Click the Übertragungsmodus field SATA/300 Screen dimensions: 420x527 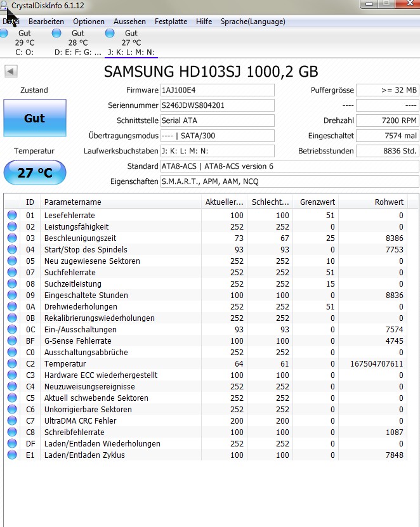(x=217, y=136)
